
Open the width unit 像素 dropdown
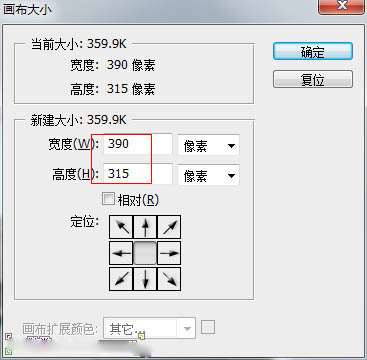tap(209, 145)
